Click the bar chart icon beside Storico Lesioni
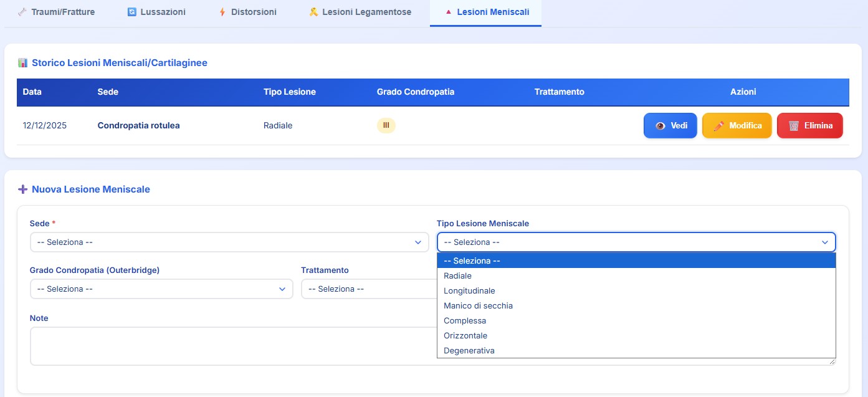The height and width of the screenshot is (397, 868). point(23,63)
